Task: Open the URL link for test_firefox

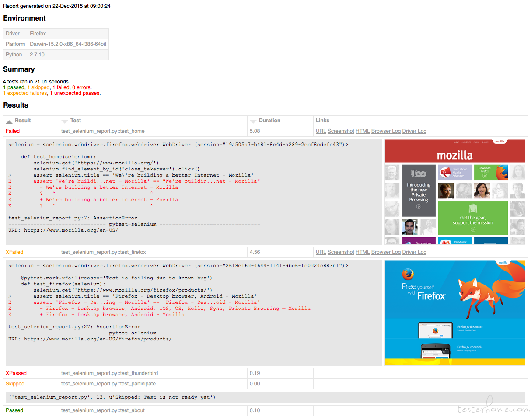Action: pyautogui.click(x=321, y=252)
